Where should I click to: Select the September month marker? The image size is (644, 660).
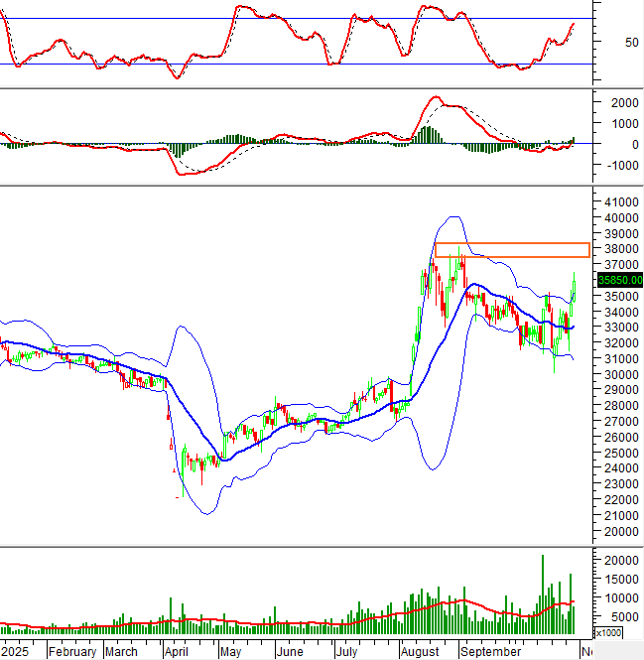click(x=490, y=652)
